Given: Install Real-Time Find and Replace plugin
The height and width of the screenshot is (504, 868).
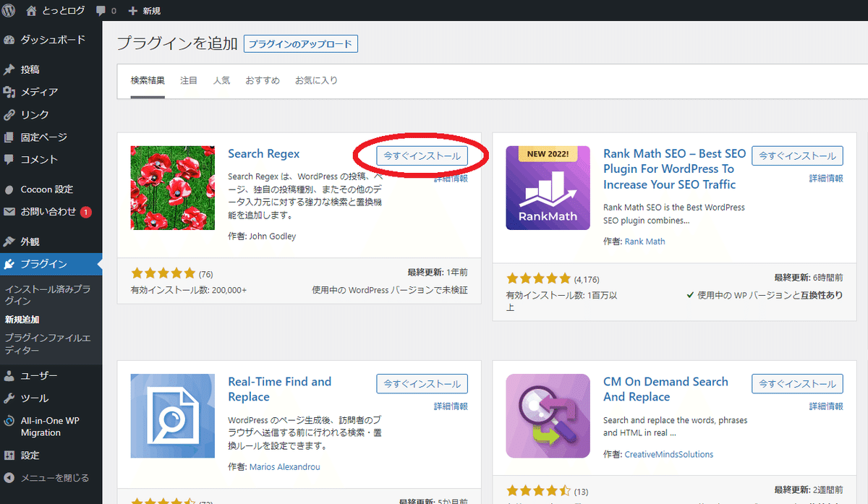Looking at the screenshot, I should [422, 383].
